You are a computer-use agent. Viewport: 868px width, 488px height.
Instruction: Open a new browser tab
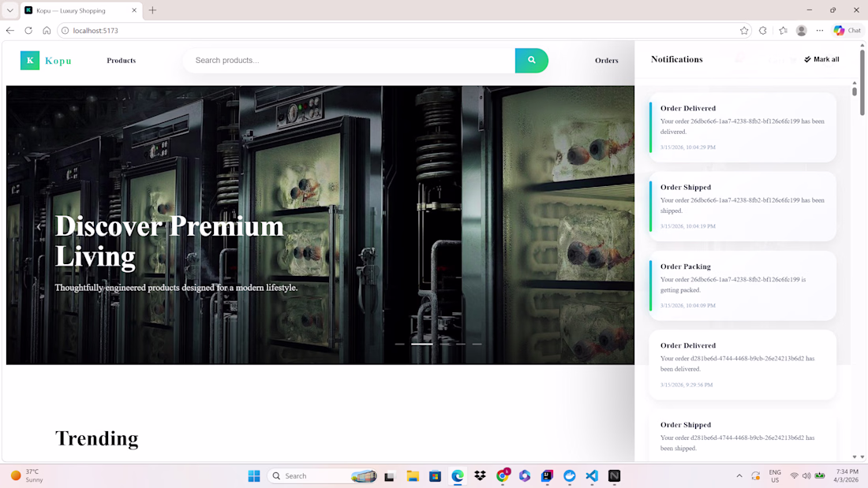pyautogui.click(x=153, y=10)
